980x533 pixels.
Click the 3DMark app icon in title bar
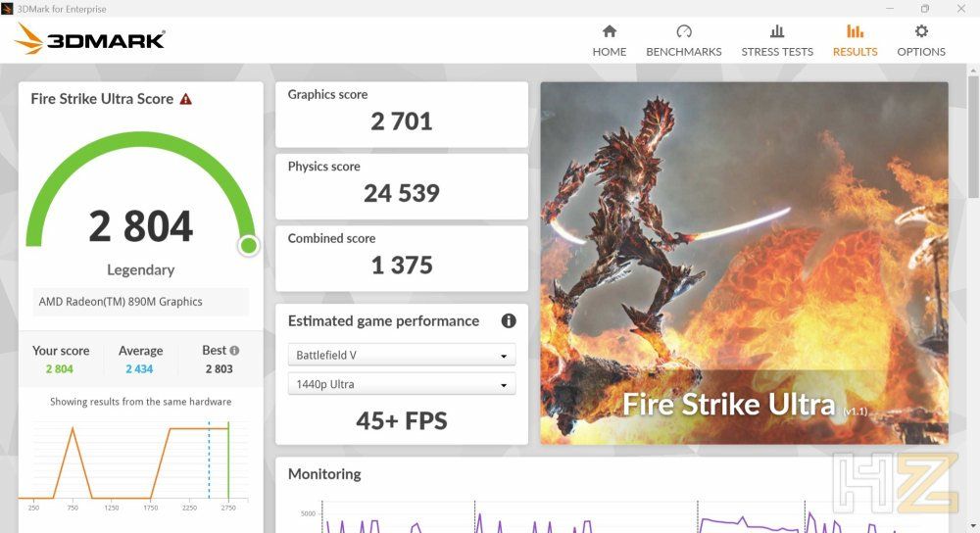(x=7, y=9)
